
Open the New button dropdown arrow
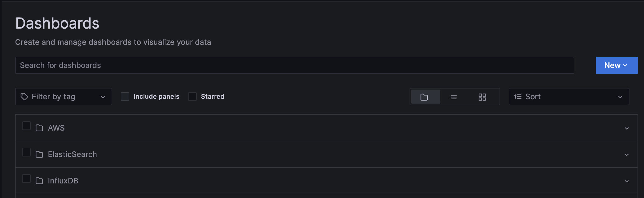(x=626, y=65)
